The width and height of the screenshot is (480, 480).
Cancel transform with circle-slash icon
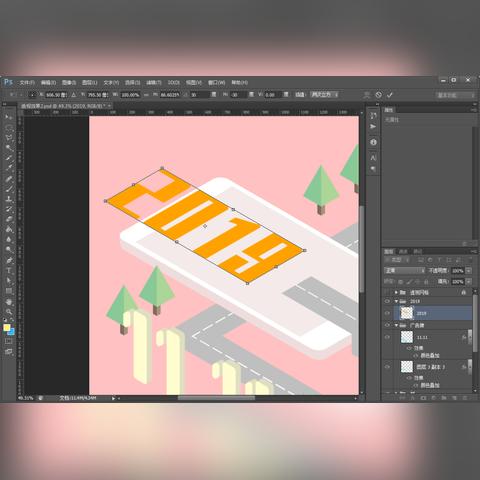coord(378,95)
